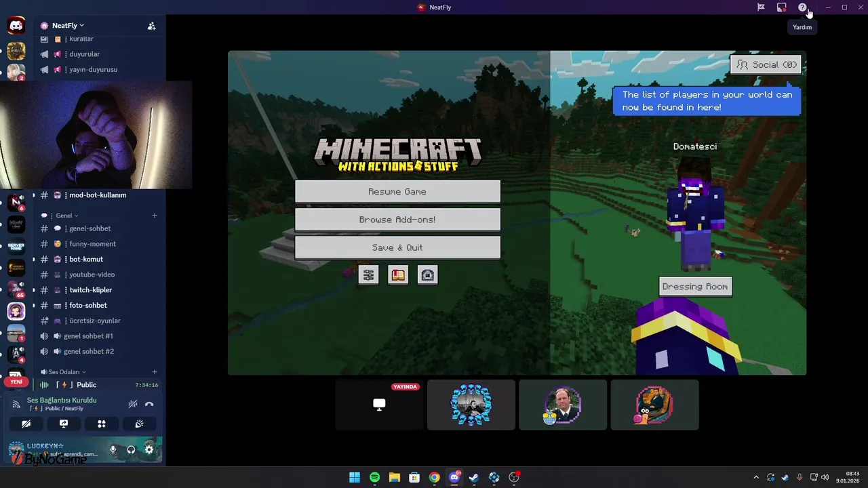Open Discord direct messages home icon
The width and height of the screenshot is (868, 488).
[16, 26]
